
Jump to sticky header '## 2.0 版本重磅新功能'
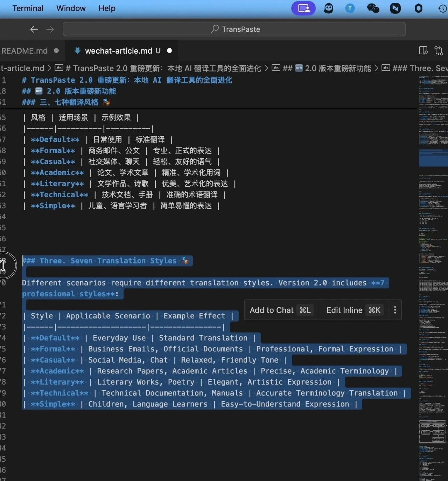coord(69,91)
